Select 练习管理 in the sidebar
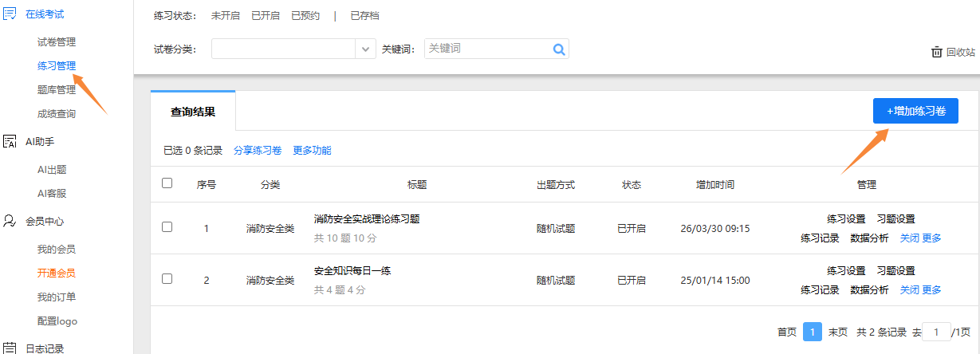The width and height of the screenshot is (980, 354). point(57,65)
